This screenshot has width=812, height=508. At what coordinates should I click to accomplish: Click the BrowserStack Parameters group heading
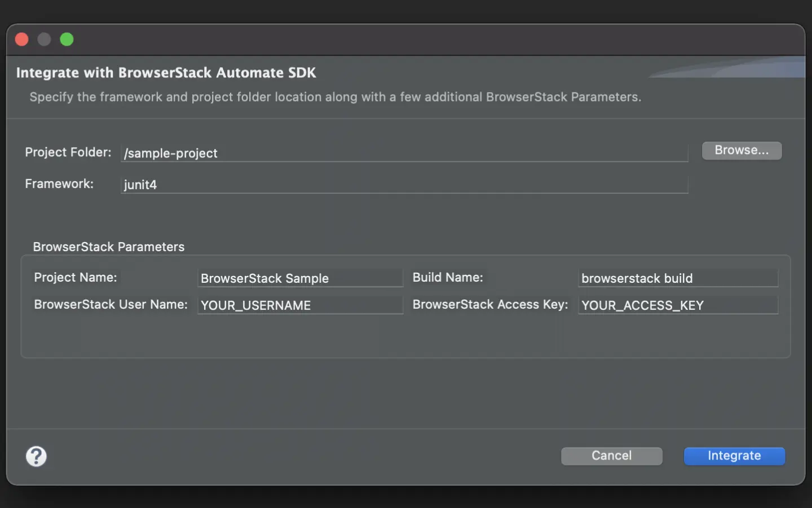coord(109,247)
